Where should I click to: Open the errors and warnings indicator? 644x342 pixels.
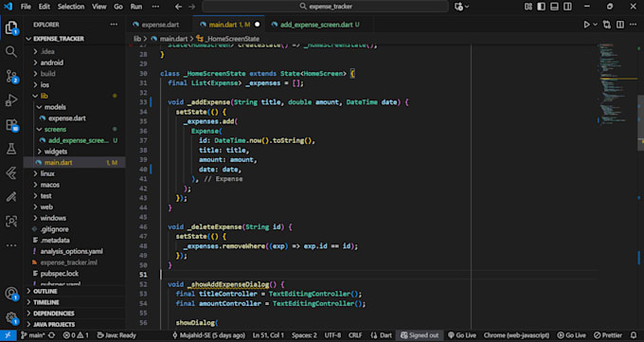[x=76, y=335]
